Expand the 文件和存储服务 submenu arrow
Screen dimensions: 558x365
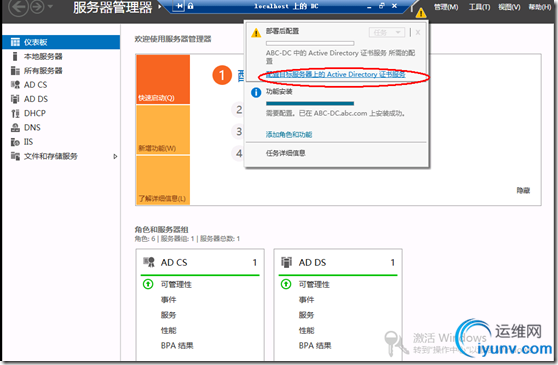point(115,156)
